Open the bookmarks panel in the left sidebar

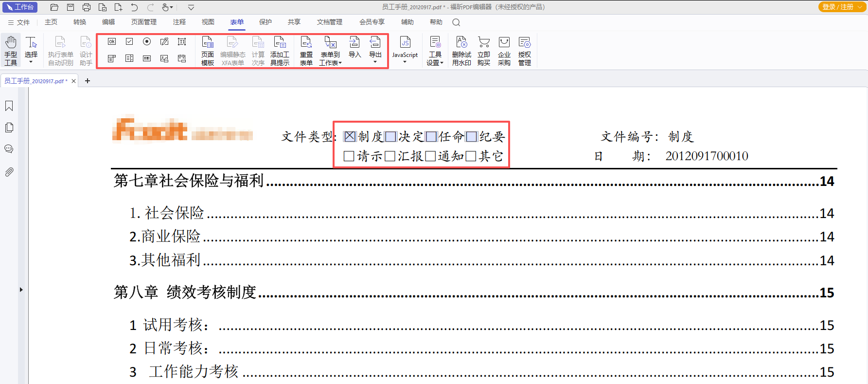tap(9, 106)
